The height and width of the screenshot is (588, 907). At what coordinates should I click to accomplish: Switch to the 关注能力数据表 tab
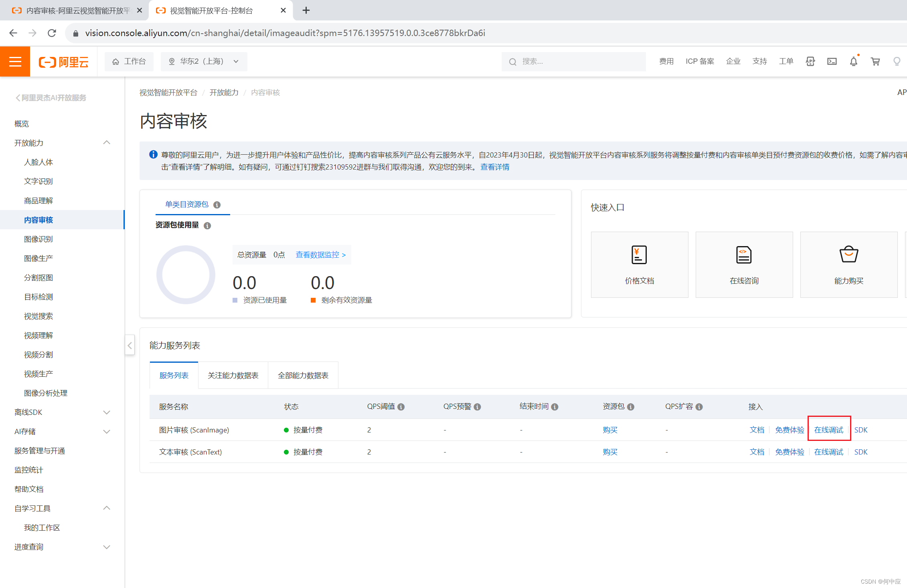233,376
